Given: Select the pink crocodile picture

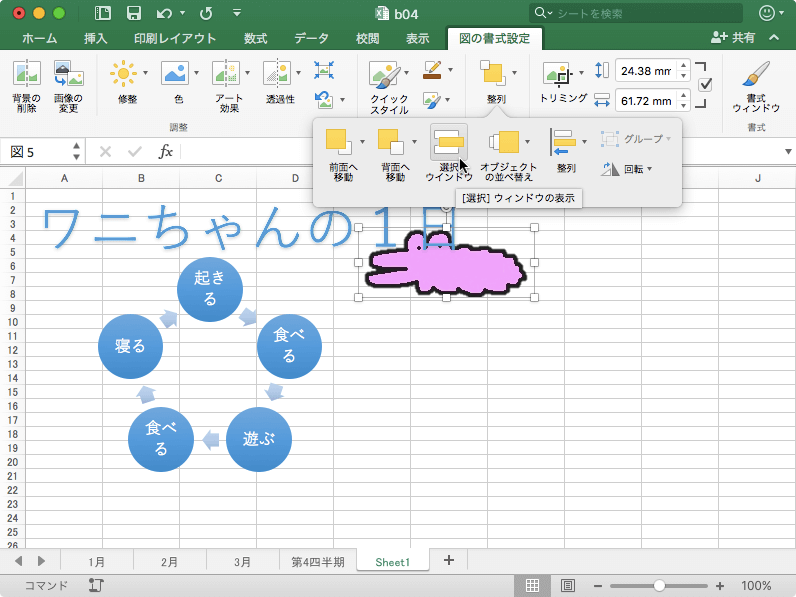Looking at the screenshot, I should (446, 264).
